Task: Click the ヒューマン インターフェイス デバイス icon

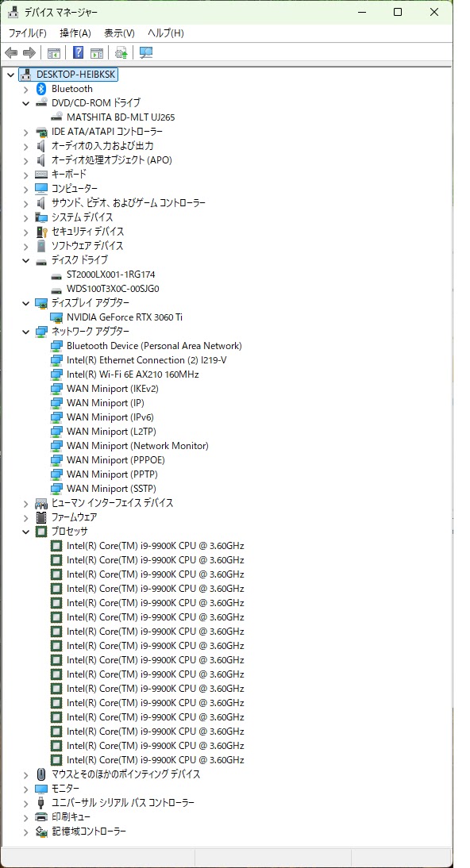Action: pyautogui.click(x=41, y=503)
